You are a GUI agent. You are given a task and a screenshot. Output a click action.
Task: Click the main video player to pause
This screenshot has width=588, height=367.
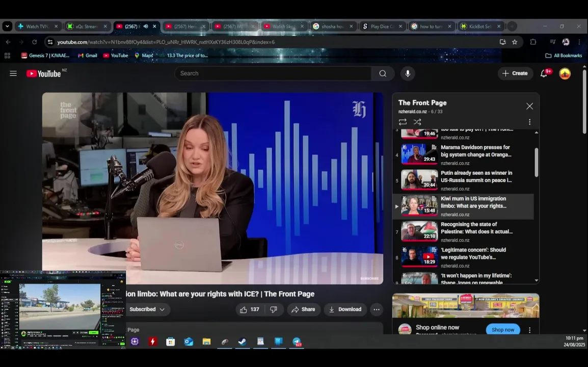tap(212, 189)
